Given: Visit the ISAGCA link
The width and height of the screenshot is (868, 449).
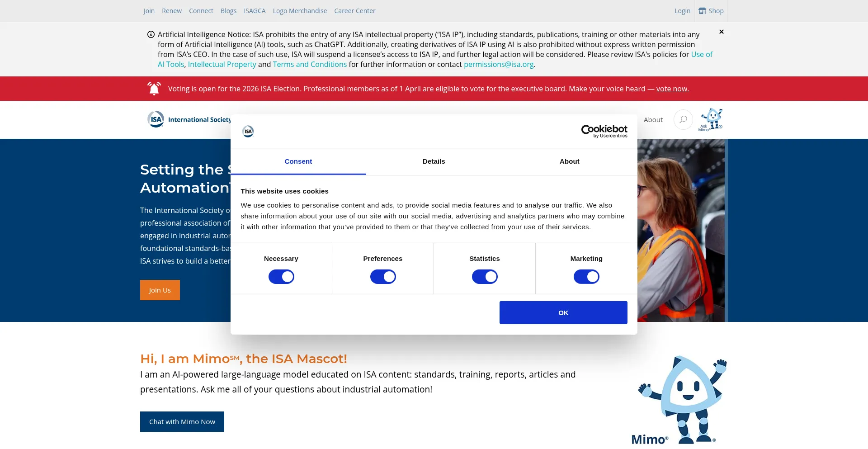Looking at the screenshot, I should [255, 11].
